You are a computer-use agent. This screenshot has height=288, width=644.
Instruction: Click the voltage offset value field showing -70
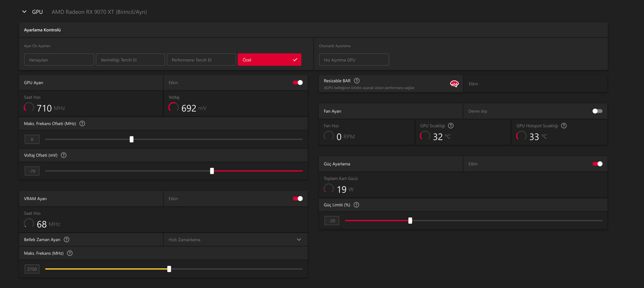coord(32,171)
